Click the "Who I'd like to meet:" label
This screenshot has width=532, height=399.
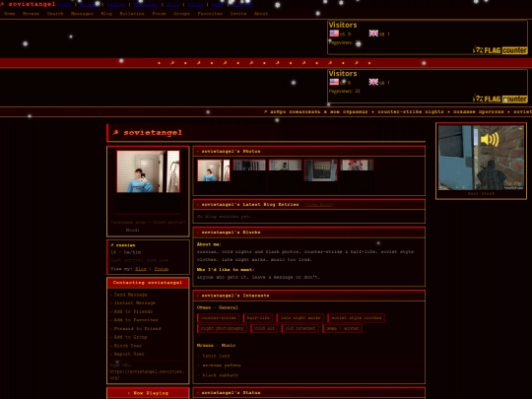point(226,269)
